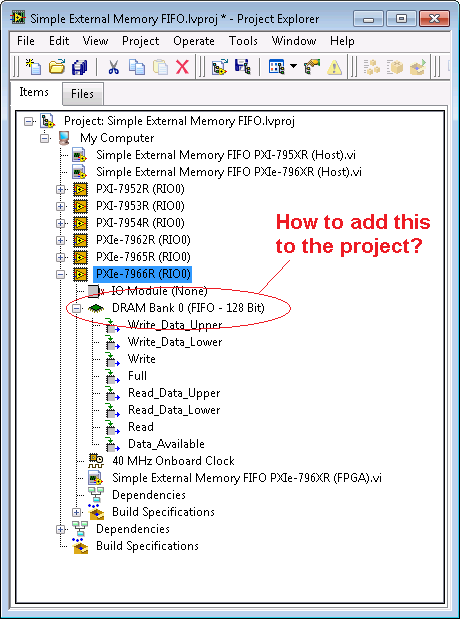This screenshot has height=619, width=461.
Task: Click the PXIe-7966R FPGA target icon
Action: coord(80,274)
